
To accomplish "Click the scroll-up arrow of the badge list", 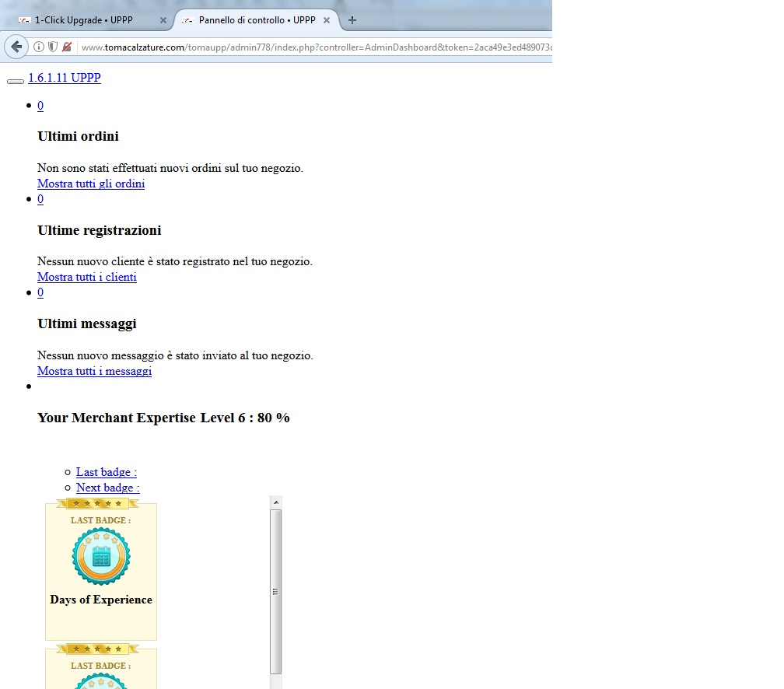I will tap(275, 502).
